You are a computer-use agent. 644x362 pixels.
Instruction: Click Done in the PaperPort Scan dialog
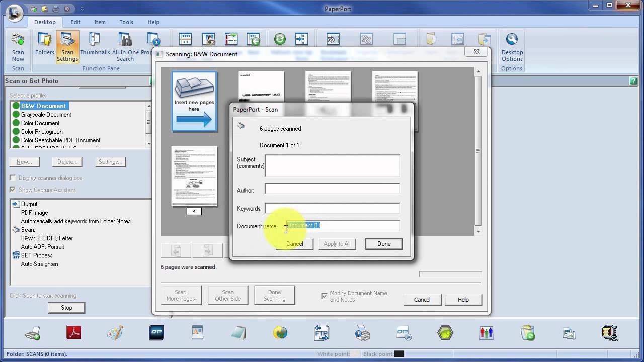384,244
